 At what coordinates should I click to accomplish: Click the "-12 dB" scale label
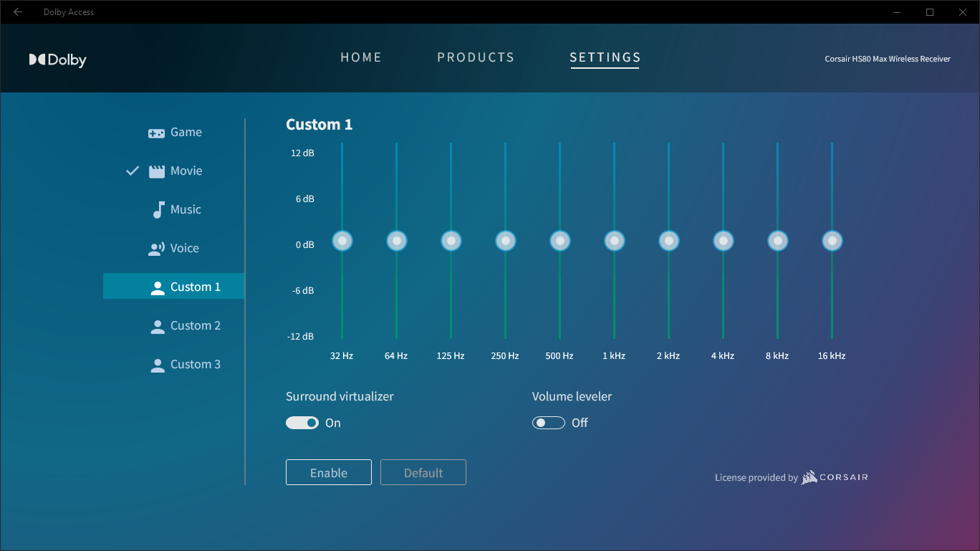point(301,336)
